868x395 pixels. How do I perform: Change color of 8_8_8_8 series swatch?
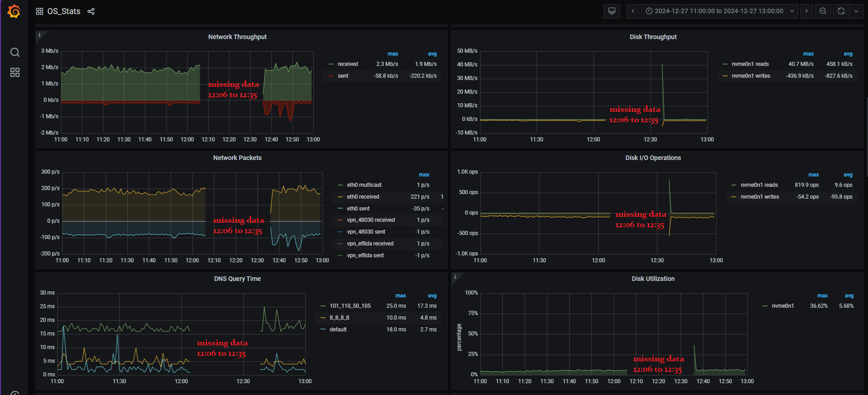[323, 318]
